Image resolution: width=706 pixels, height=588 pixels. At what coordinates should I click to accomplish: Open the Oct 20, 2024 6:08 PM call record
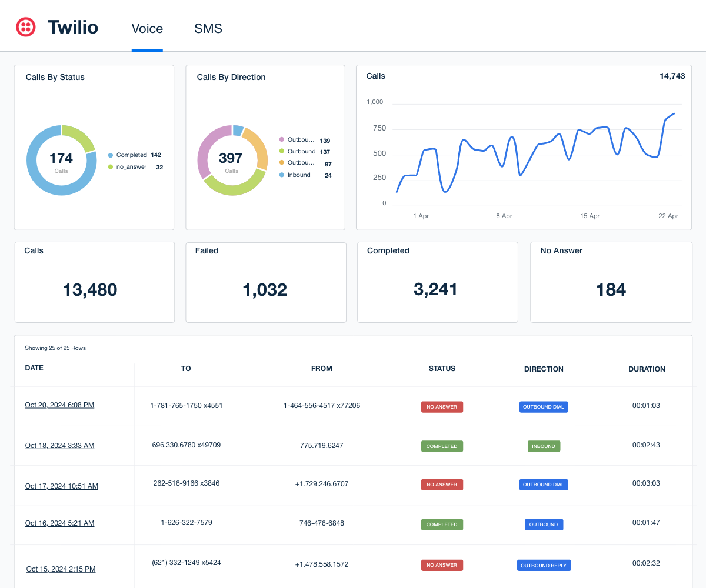(x=59, y=405)
